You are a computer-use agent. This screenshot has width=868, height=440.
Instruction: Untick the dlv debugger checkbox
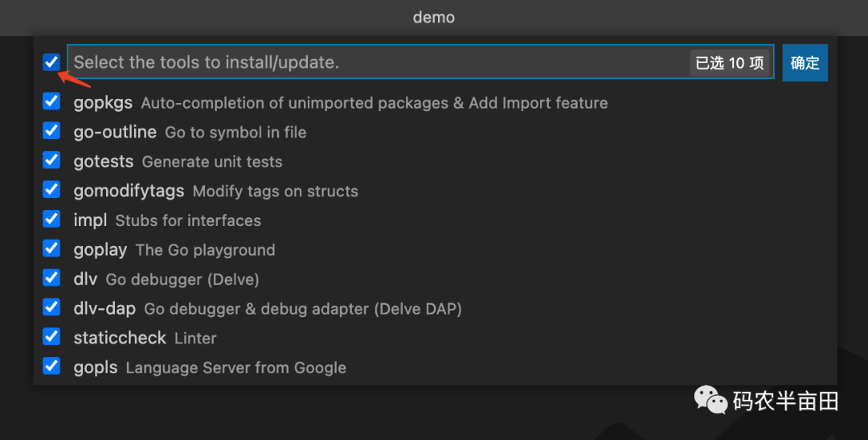[51, 278]
